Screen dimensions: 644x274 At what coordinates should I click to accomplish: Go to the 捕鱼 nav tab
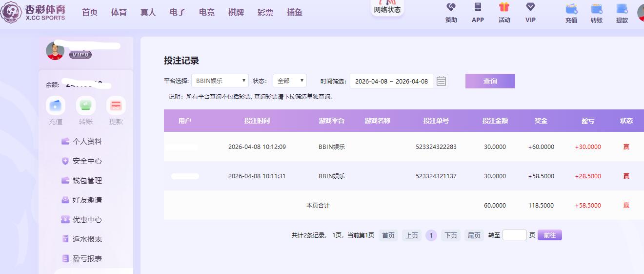point(295,12)
